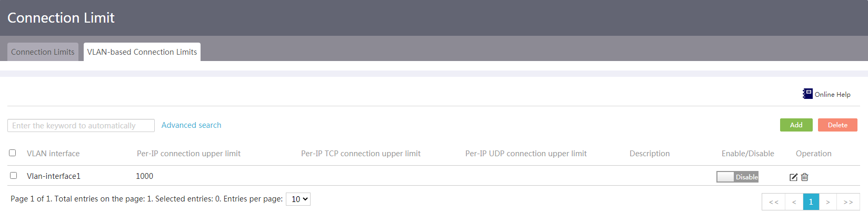Check the Vlan-interface1 row checkbox

coord(14,176)
